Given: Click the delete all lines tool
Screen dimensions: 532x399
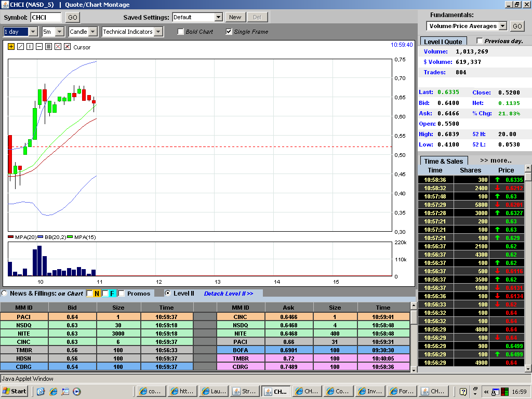Looking at the screenshot, I should coord(67,47).
